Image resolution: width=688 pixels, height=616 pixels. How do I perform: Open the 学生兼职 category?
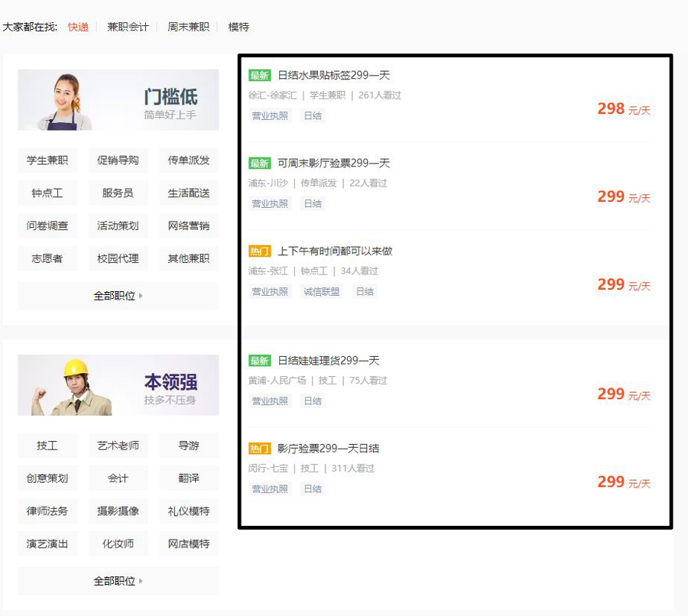coord(47,160)
